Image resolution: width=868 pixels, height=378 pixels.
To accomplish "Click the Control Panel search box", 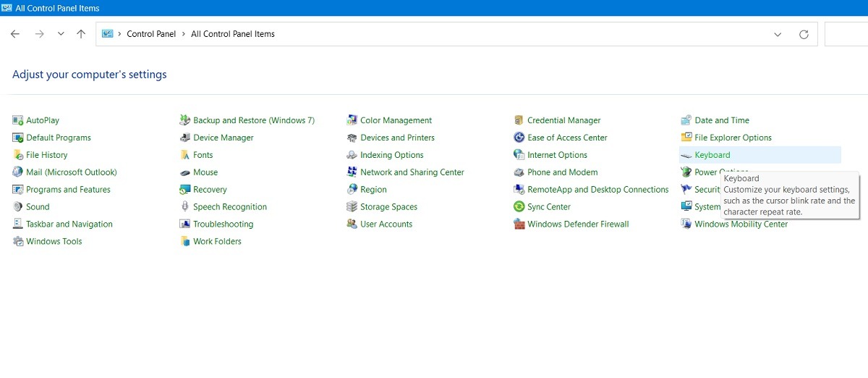I will 846,34.
